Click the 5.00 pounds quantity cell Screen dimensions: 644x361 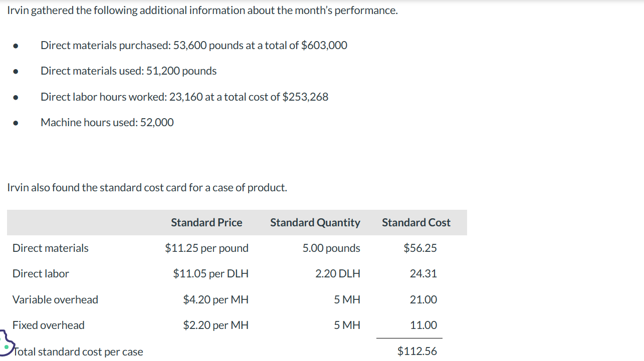[x=331, y=248]
